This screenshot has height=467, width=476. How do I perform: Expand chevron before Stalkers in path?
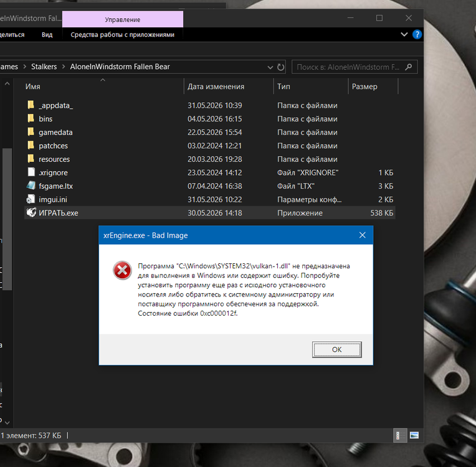coord(25,67)
